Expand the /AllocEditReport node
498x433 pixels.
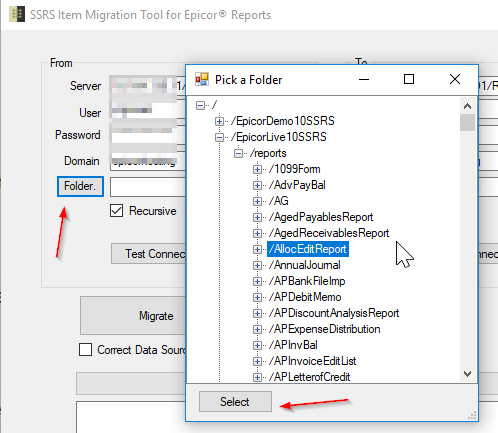pos(257,249)
